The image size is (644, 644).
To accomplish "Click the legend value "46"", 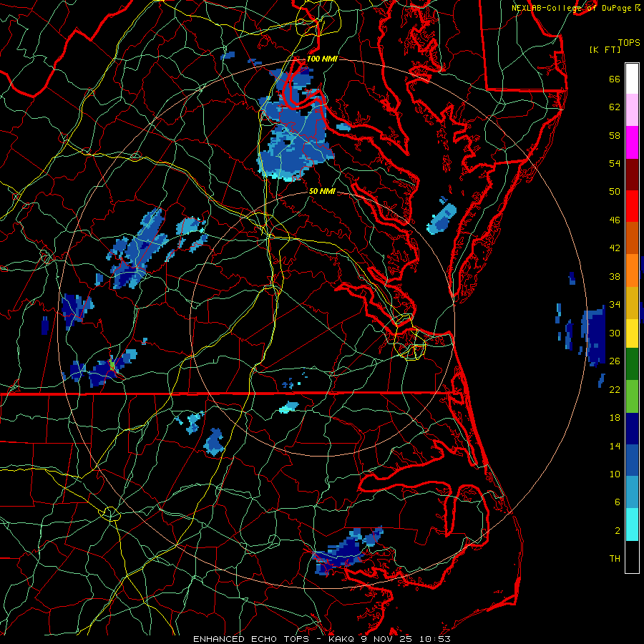I will pos(615,220).
